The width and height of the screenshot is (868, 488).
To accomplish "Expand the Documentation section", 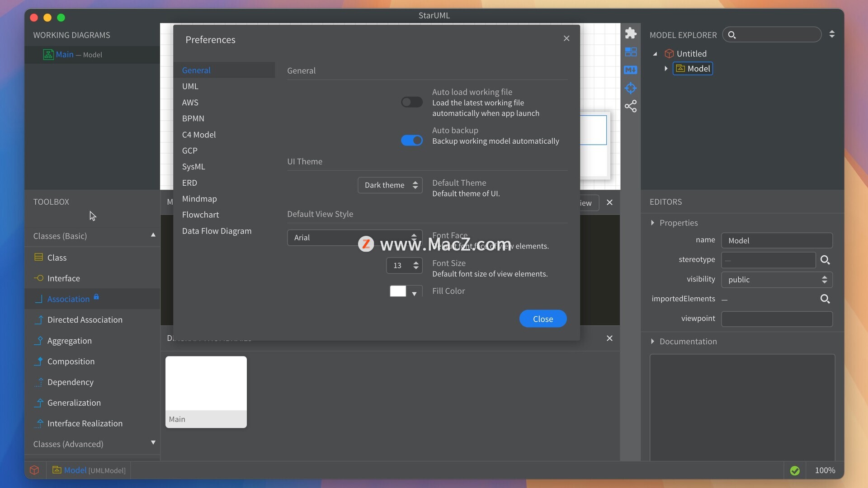I will [652, 342].
